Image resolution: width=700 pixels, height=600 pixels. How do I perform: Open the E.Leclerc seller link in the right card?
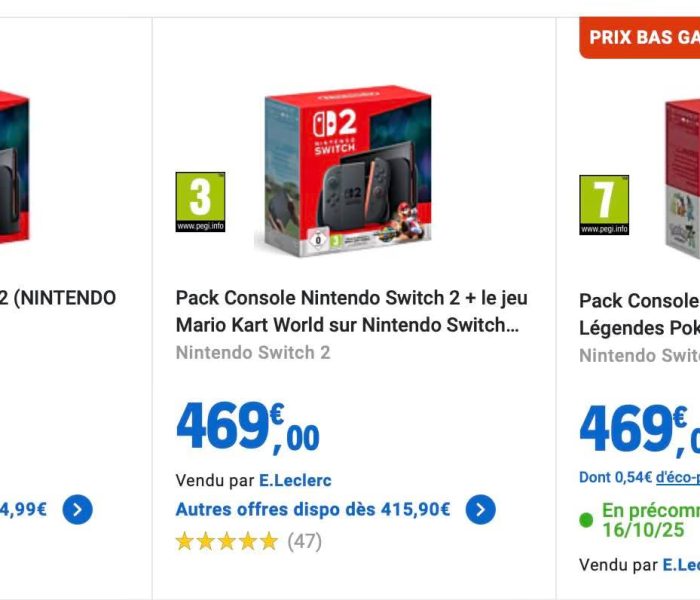(x=681, y=565)
